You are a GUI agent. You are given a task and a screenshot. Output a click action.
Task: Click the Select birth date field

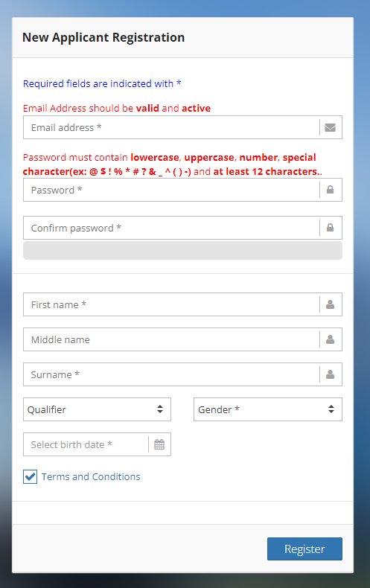tap(86, 444)
